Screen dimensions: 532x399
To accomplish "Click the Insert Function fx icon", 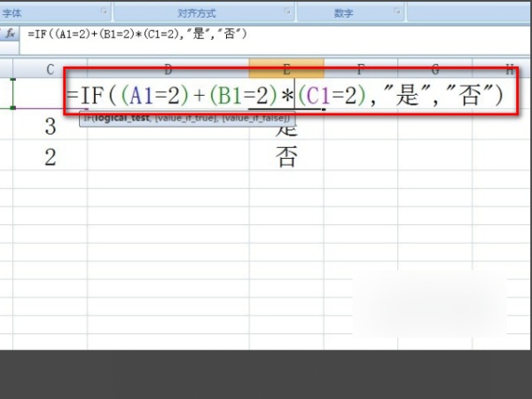I will (x=11, y=33).
